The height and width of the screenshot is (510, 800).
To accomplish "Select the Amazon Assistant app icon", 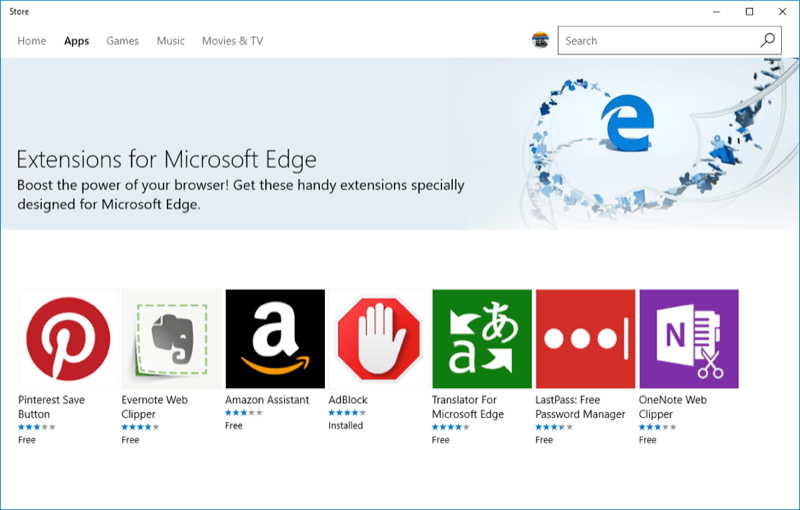I will click(276, 339).
